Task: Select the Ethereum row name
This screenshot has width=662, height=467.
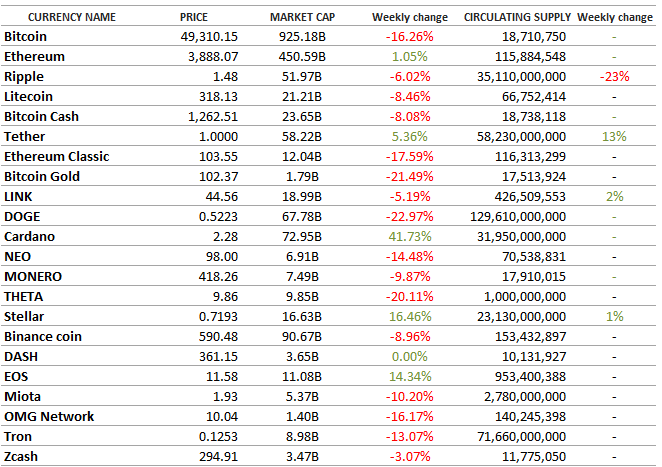Action: 34,57
